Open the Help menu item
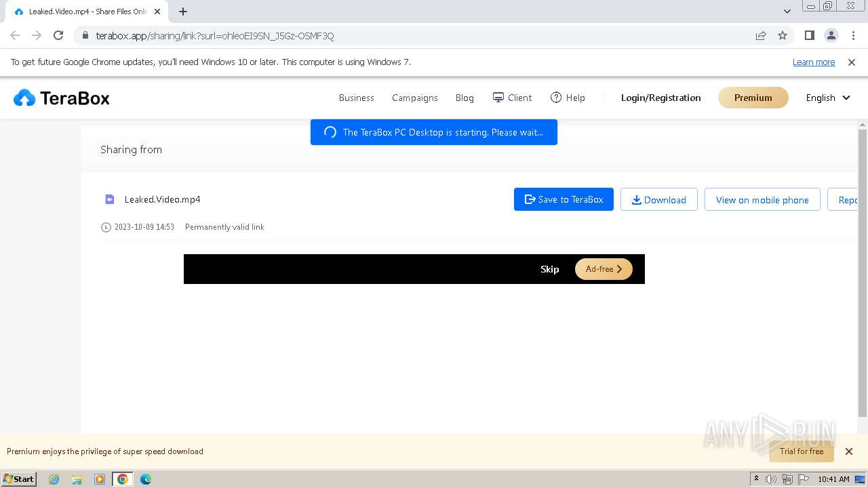 (568, 98)
